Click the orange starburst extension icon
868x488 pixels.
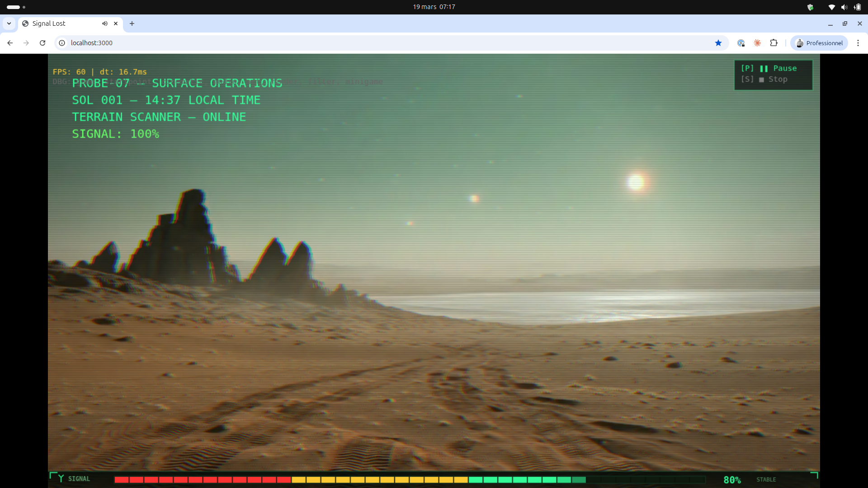pos(757,43)
